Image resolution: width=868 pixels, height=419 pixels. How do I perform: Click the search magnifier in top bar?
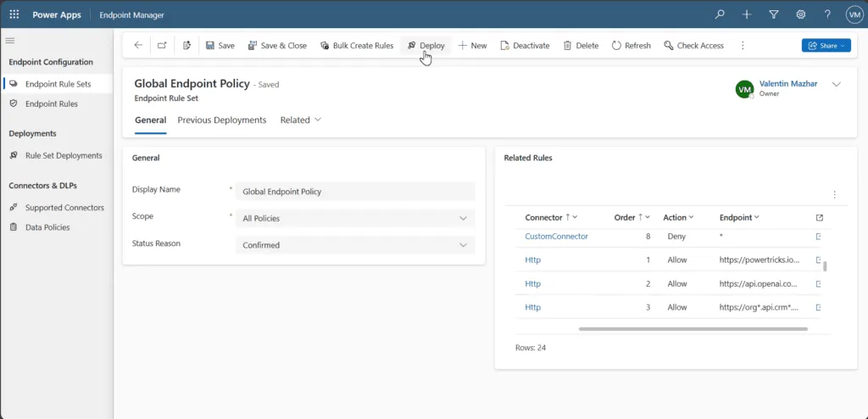point(720,14)
